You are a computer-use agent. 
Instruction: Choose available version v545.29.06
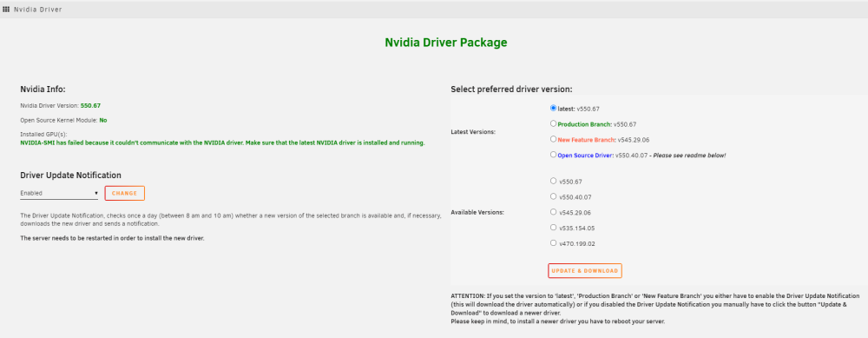tap(554, 212)
